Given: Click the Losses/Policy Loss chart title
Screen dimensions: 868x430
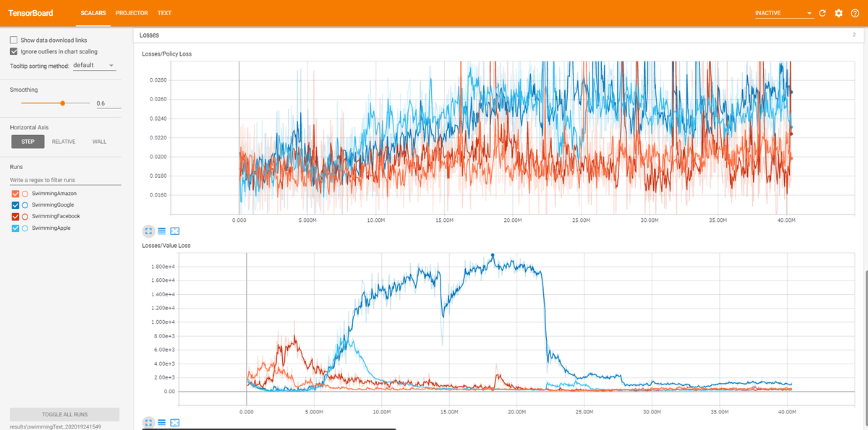Looking at the screenshot, I should (166, 53).
